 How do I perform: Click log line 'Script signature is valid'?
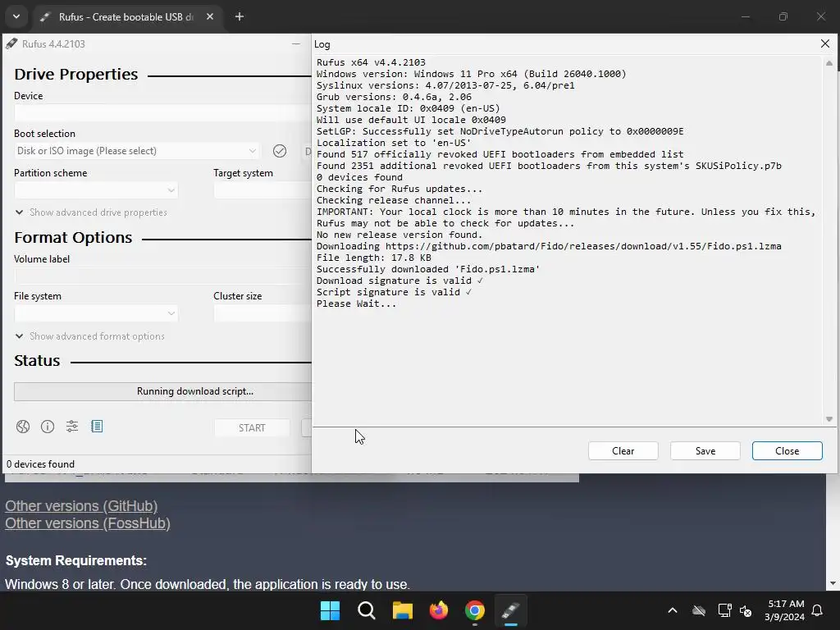[394, 293]
